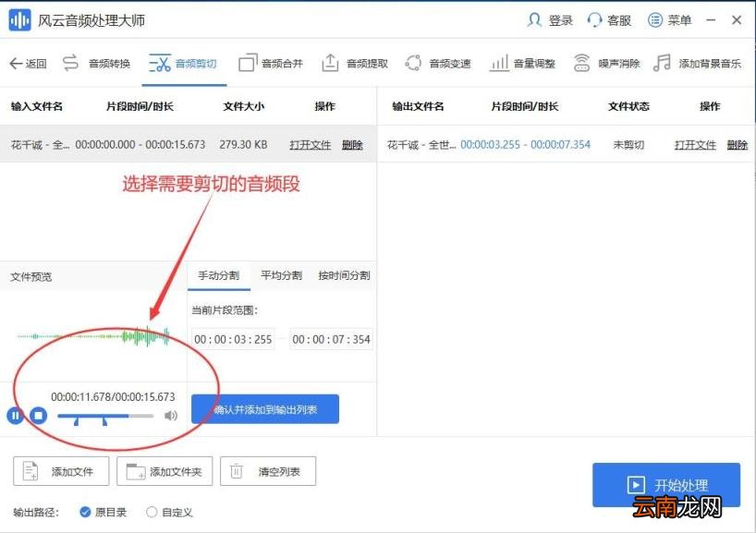Screen dimensions: 756x533
Task: Click the input row time 00:00:00.000 - 00:00:15.673
Action: [x=140, y=145]
